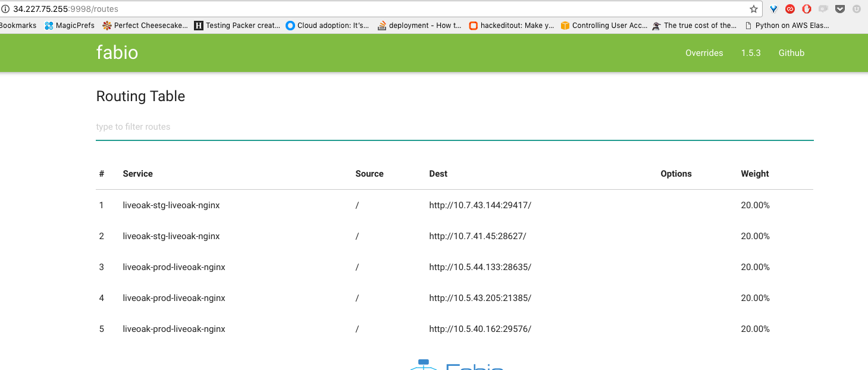This screenshot has width=868, height=370.
Task: Click the gray circular U extension icon
Action: (x=857, y=9)
